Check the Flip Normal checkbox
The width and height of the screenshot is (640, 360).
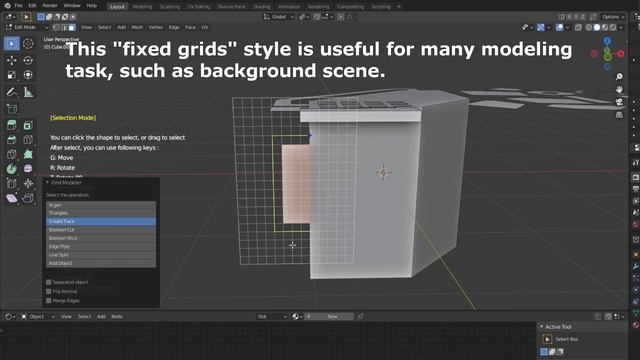click(x=49, y=291)
